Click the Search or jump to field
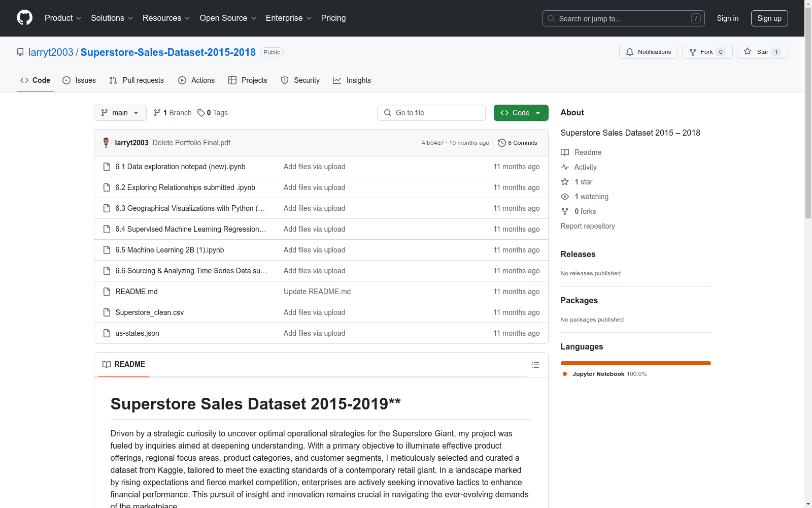Image resolution: width=812 pixels, height=508 pixels. 624,18
